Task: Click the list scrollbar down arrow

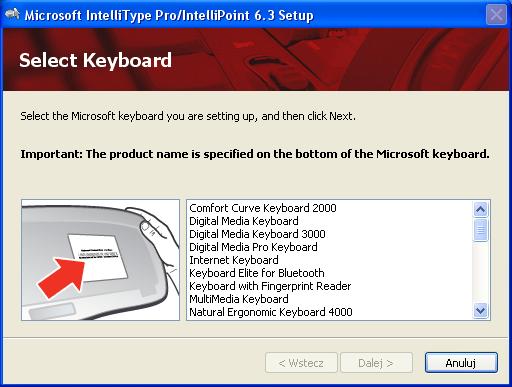Action: pyautogui.click(x=480, y=311)
